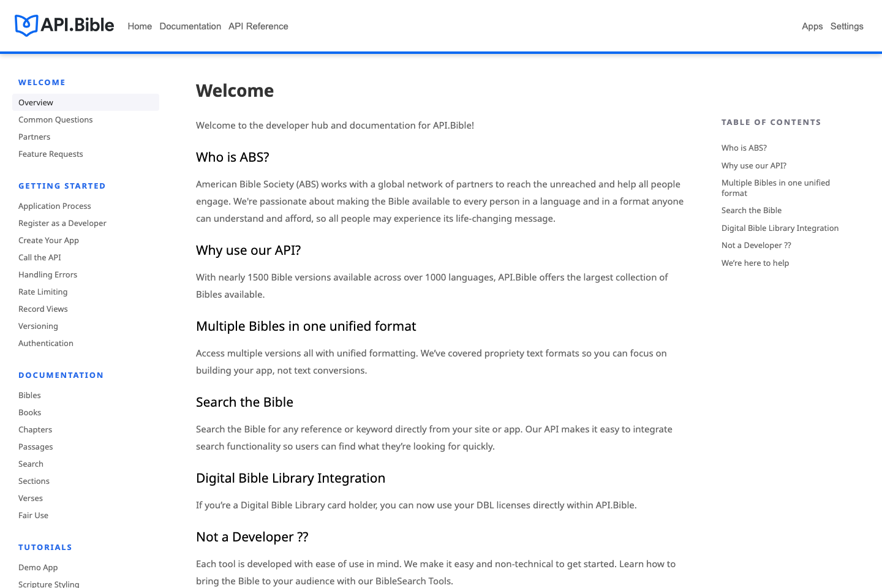Select the Documentation menu item
The height and width of the screenshot is (588, 882).
[x=190, y=26]
